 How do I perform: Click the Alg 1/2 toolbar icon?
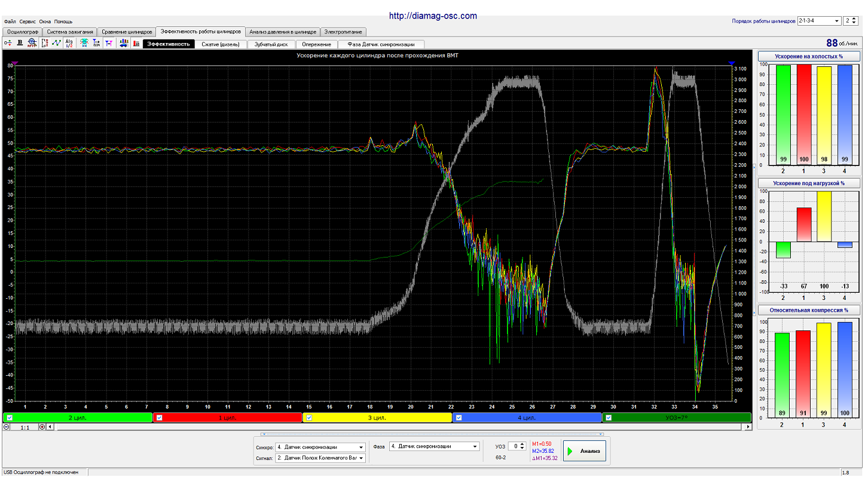[69, 43]
